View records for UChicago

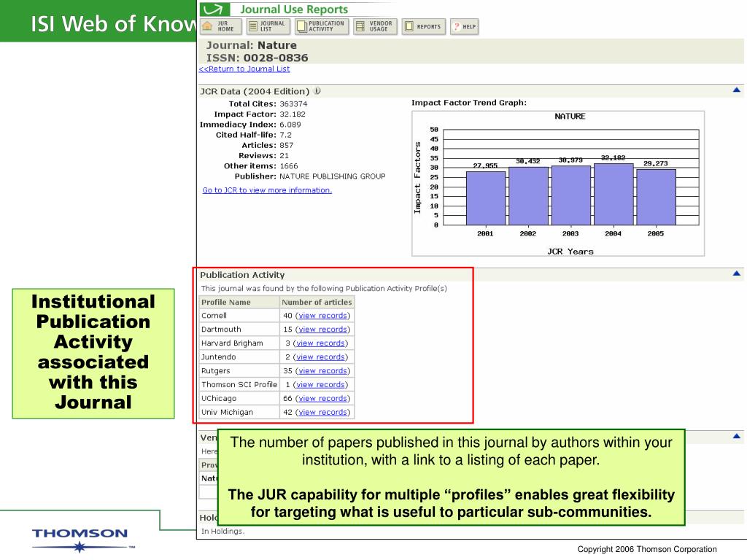coord(322,398)
